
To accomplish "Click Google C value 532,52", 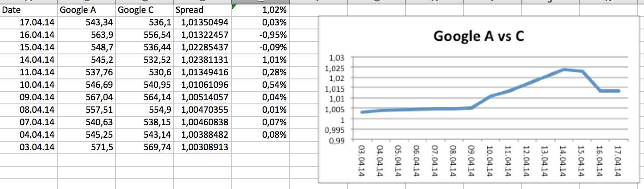I will coord(144,59).
